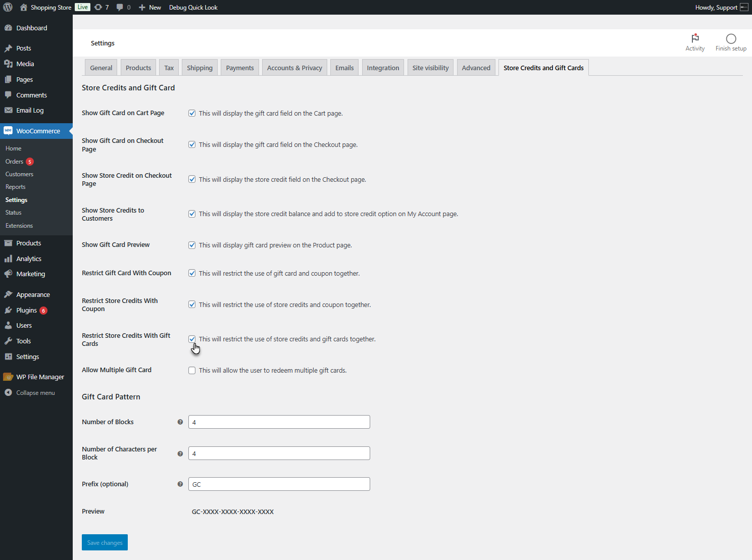752x560 pixels.
Task: Click the sidebar Settings sliders icon
Action: [x=8, y=357]
